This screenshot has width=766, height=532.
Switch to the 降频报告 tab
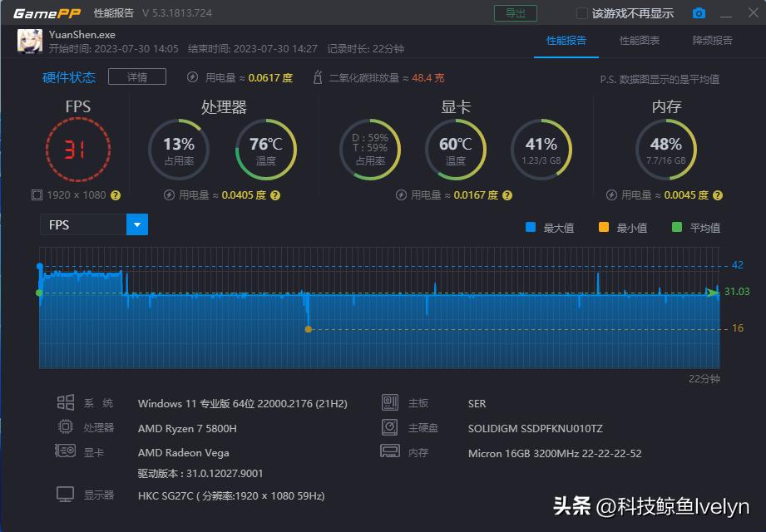pyautogui.click(x=714, y=39)
